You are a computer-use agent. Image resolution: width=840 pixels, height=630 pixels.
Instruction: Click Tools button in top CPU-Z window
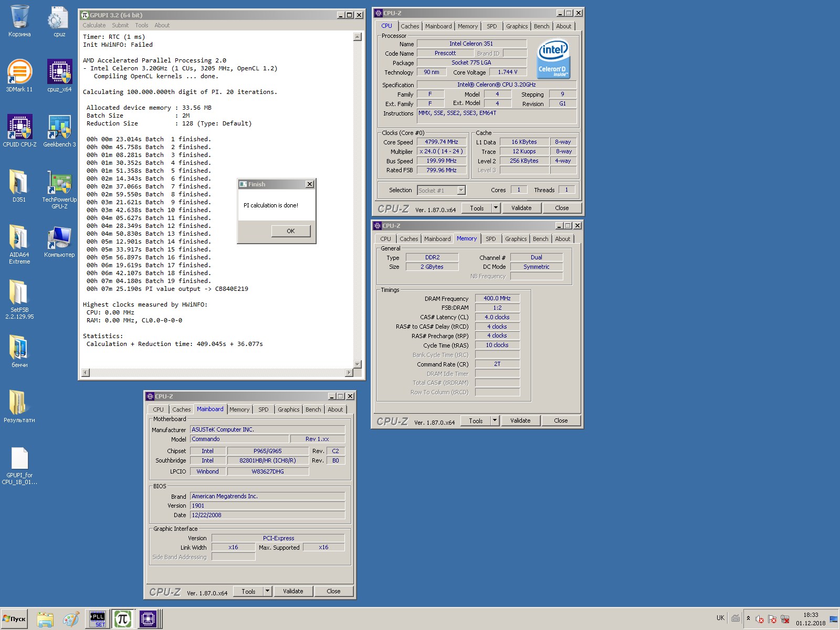[x=477, y=208]
